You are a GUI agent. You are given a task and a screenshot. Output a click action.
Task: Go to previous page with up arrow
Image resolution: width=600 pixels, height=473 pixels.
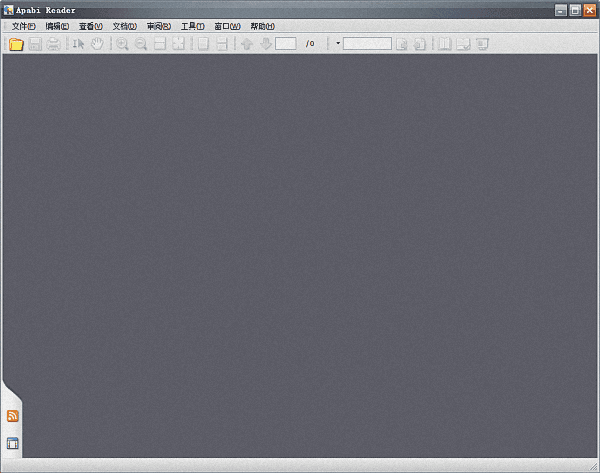[247, 44]
